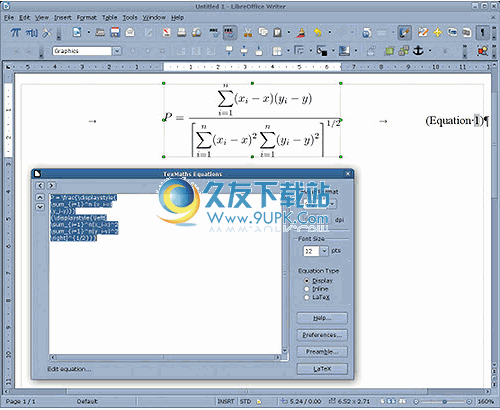Toggle STD selection mode in status bar
This screenshot has width=500, height=410.
[x=245, y=402]
